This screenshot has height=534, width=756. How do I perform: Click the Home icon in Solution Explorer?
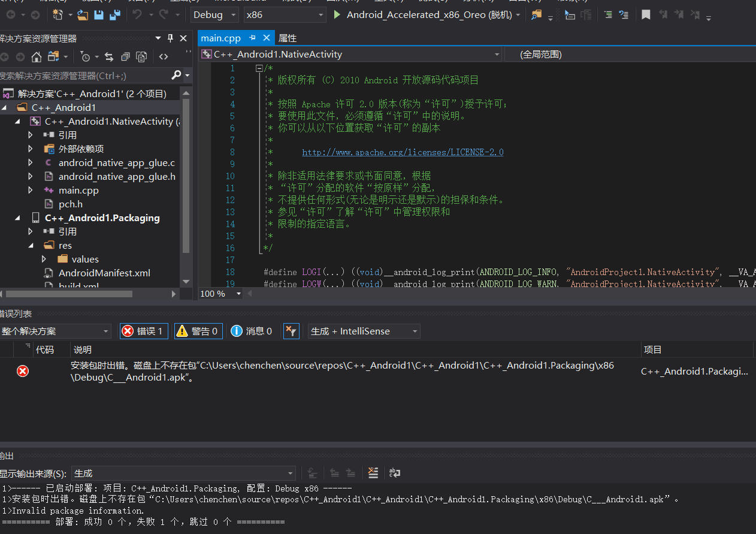(x=37, y=57)
